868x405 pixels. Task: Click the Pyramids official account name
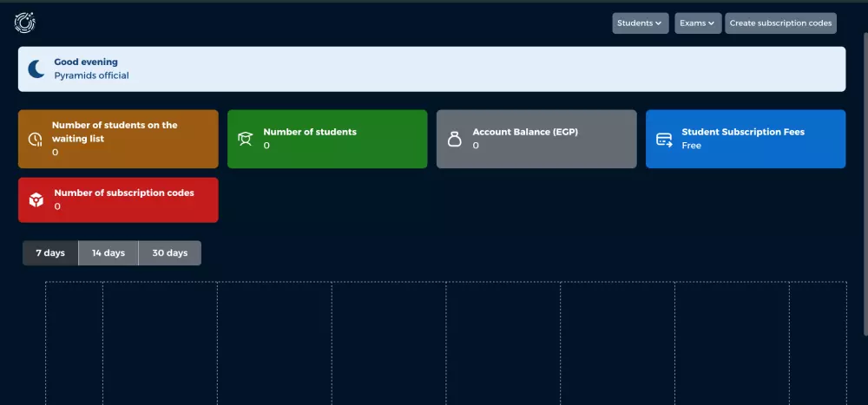click(91, 75)
